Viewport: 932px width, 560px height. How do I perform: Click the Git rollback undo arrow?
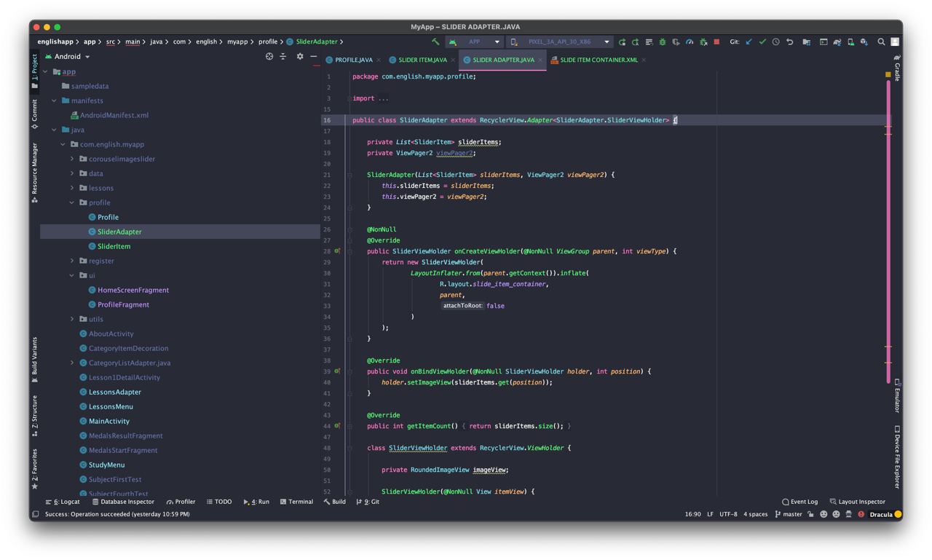tap(790, 42)
